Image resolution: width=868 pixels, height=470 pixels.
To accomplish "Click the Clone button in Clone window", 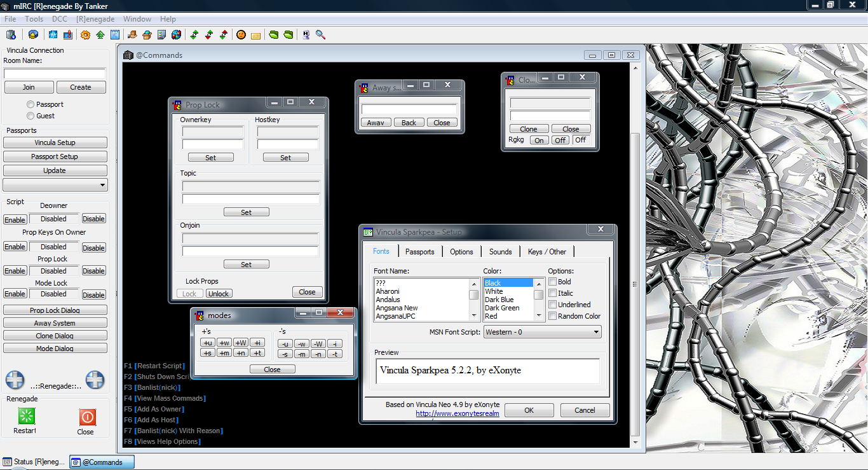I will coord(529,128).
